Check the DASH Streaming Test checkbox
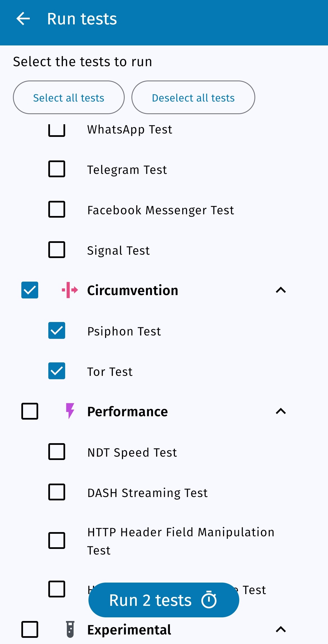Image resolution: width=328 pixels, height=644 pixels. tap(57, 492)
